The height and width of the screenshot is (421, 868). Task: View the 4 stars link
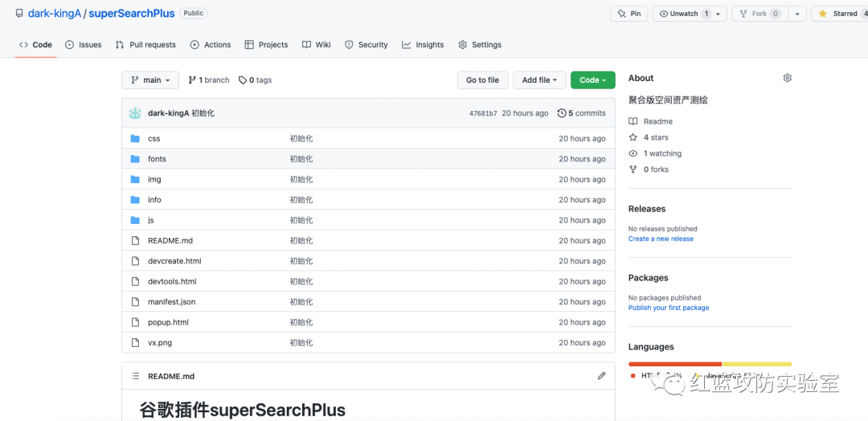click(x=649, y=137)
